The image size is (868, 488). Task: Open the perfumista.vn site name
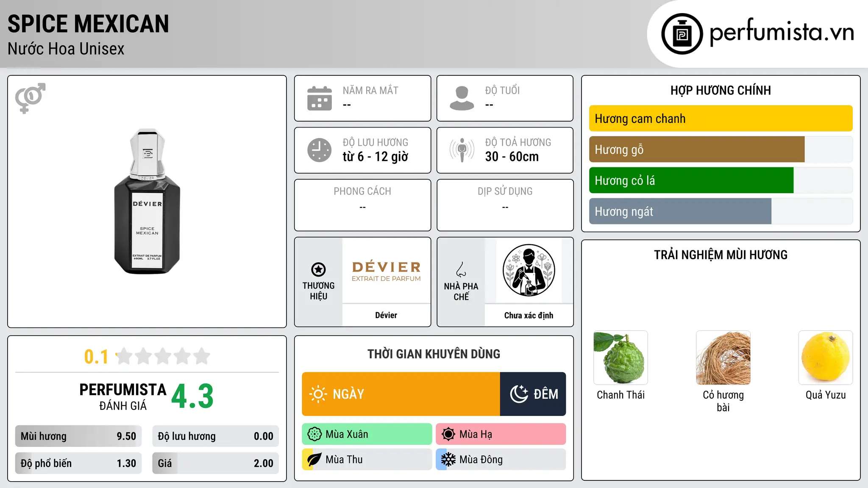[782, 32]
